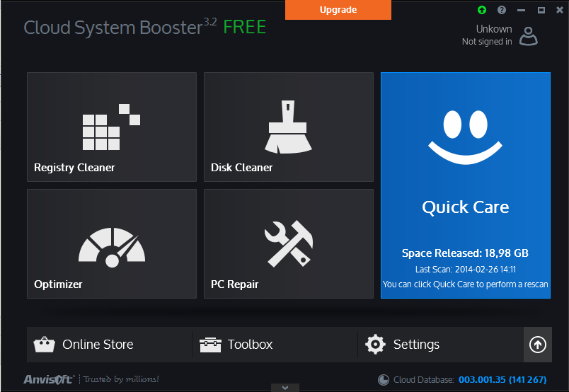Click the Unkown username text

point(494,29)
